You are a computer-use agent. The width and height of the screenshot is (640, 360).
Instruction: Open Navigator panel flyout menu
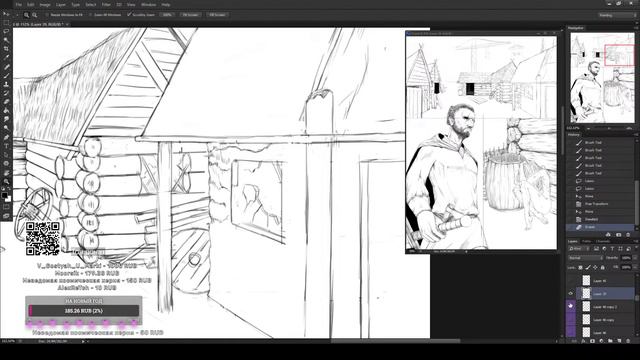(636, 28)
